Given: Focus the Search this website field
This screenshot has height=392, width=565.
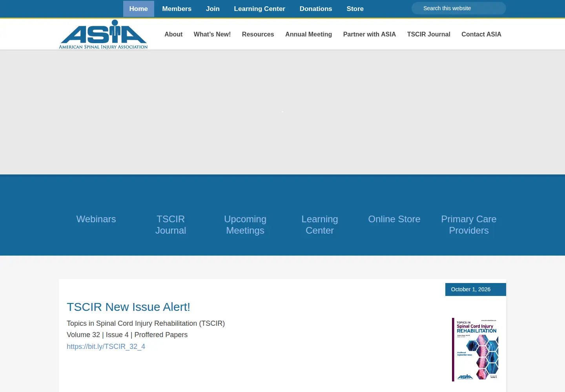Looking at the screenshot, I should (459, 8).
